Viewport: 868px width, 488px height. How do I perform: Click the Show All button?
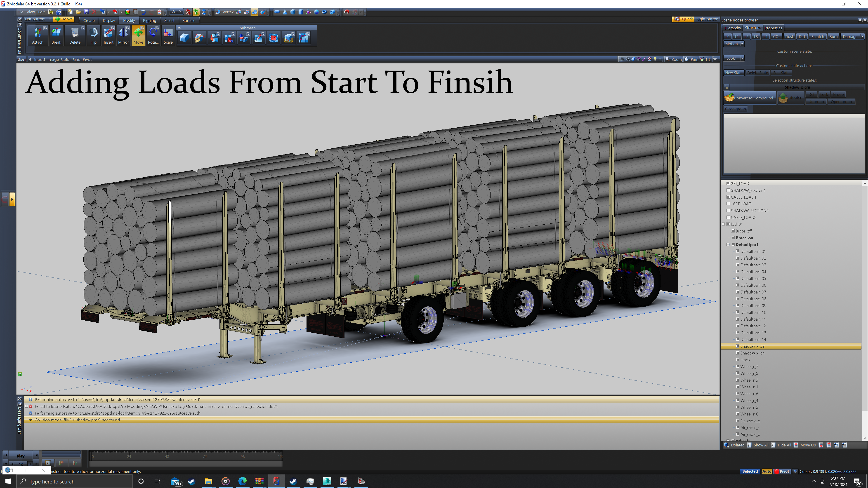(758, 445)
